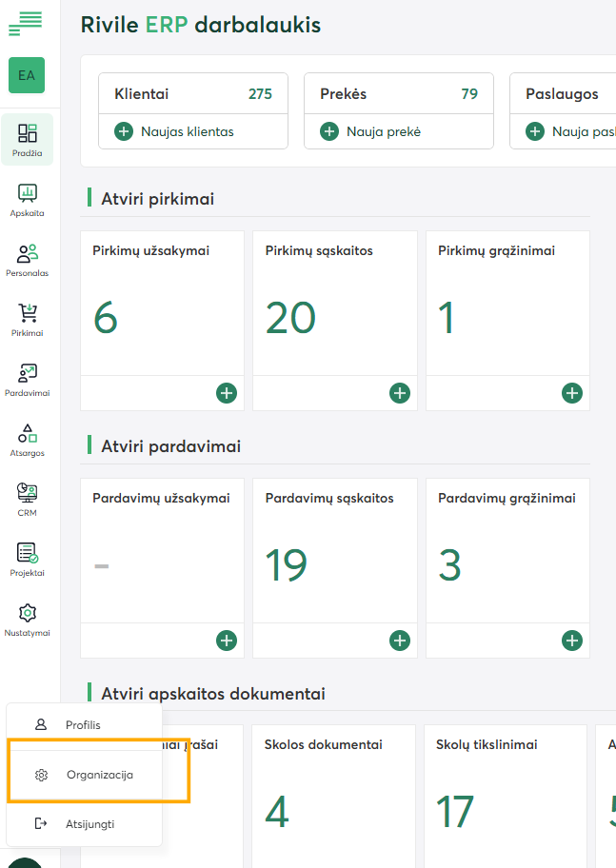Click Prekės count 79
Image resolution: width=616 pixels, height=868 pixels.
click(x=469, y=93)
